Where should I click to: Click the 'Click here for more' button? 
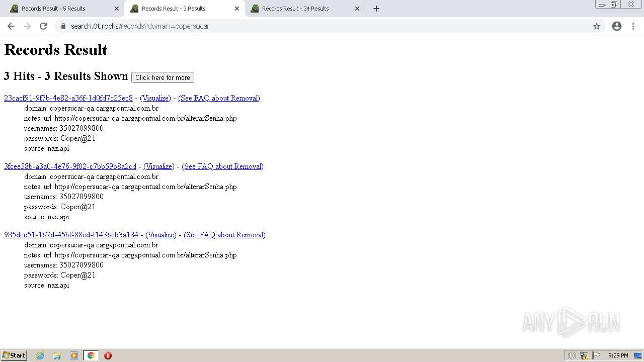[x=163, y=77]
